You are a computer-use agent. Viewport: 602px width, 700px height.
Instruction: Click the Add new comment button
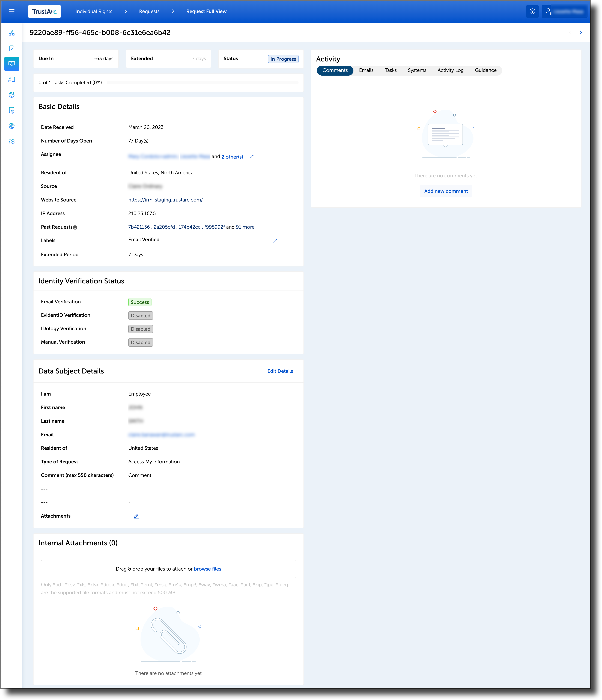pyautogui.click(x=446, y=191)
